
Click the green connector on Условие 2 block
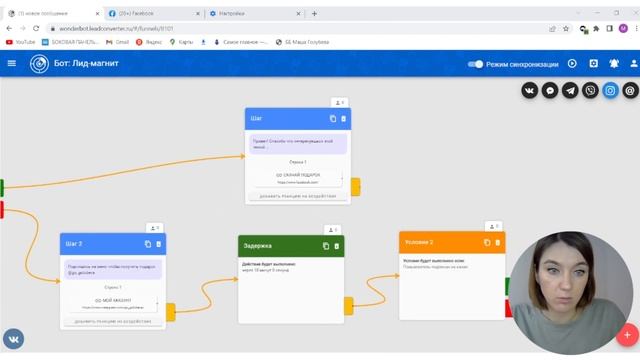click(x=508, y=286)
